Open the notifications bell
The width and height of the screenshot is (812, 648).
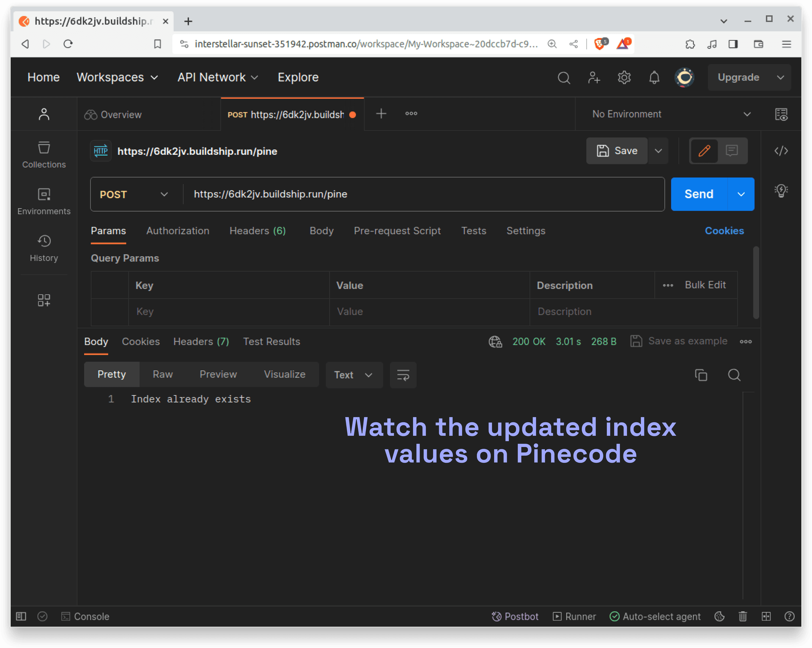click(x=654, y=77)
